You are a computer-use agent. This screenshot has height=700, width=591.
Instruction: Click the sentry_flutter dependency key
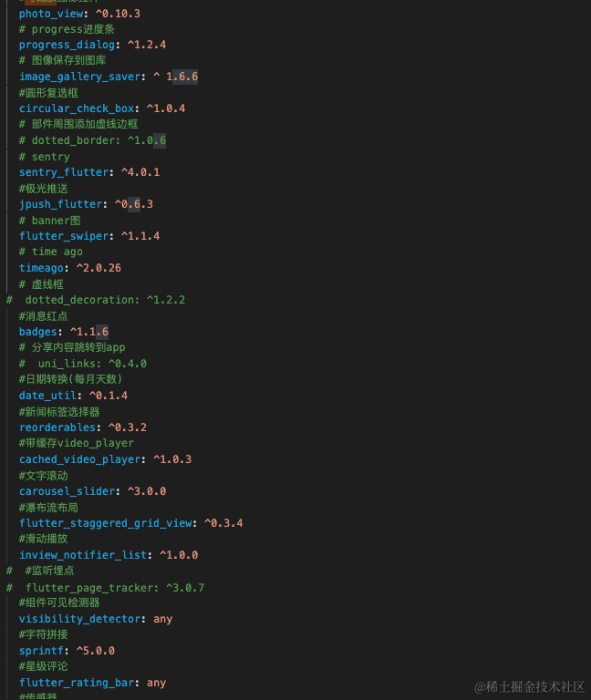[64, 172]
